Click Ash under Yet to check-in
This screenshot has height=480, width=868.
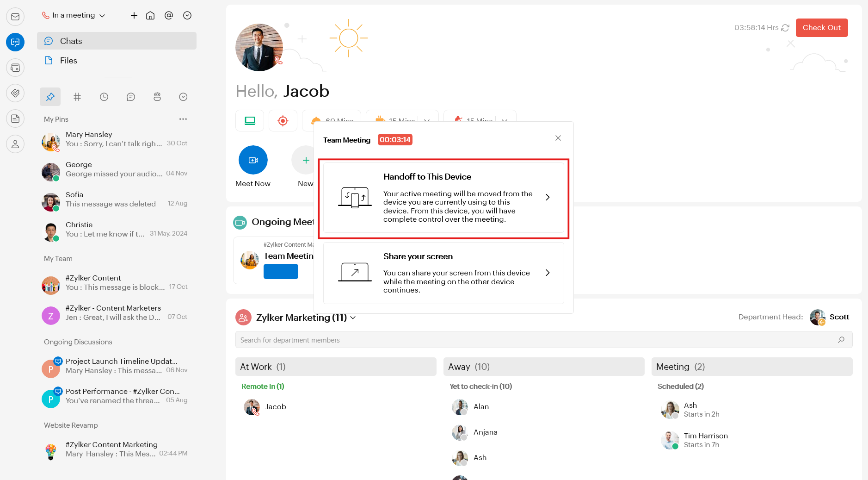(469, 458)
